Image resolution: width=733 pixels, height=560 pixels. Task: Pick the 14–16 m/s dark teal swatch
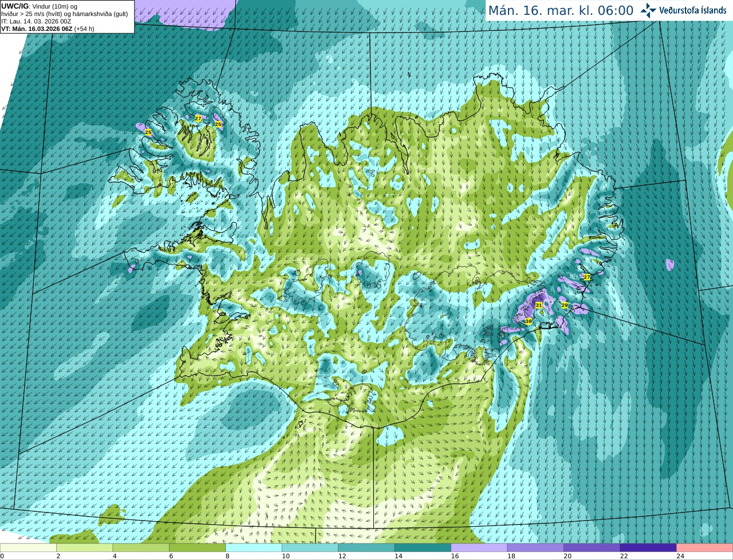(x=423, y=547)
